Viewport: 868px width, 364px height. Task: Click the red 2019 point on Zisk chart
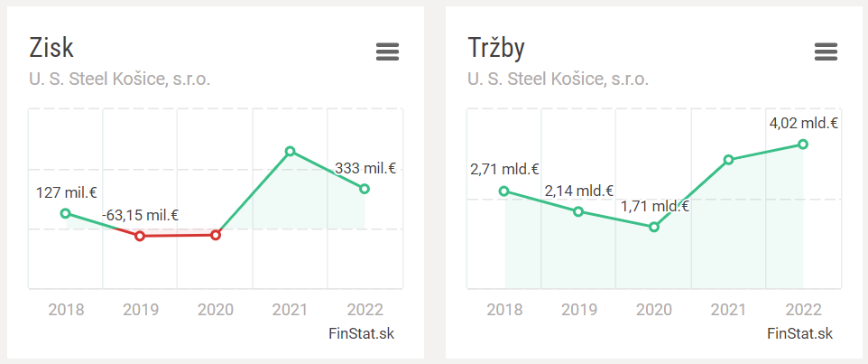tap(139, 236)
